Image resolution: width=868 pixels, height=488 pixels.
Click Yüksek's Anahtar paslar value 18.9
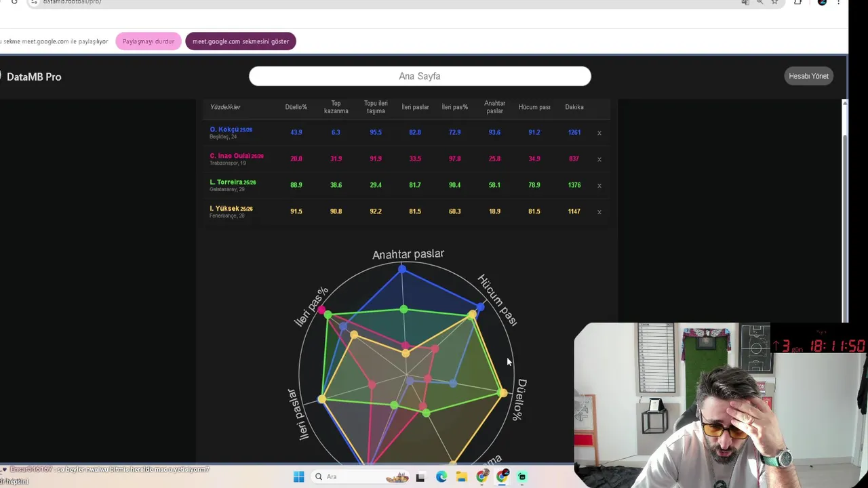[494, 211]
